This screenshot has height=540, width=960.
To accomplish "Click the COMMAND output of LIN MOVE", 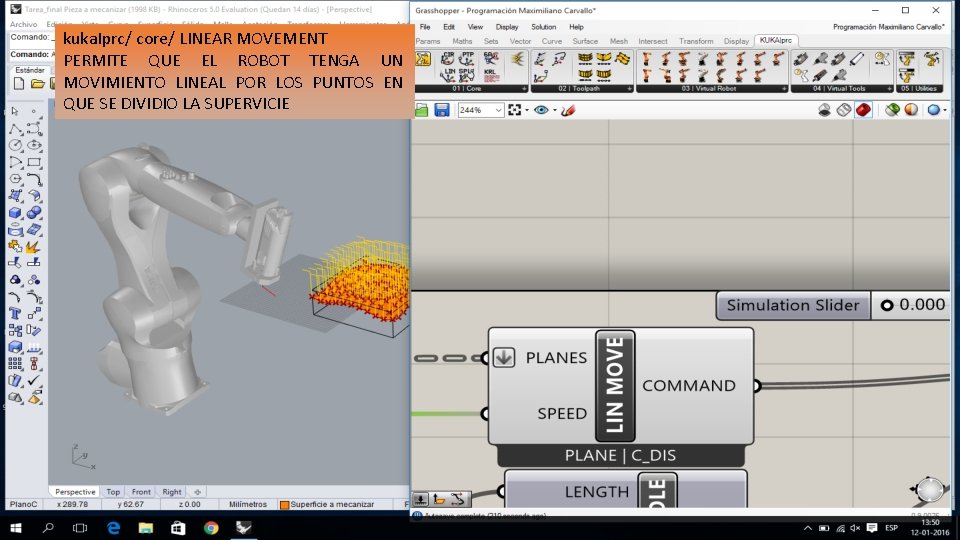I will point(689,386).
